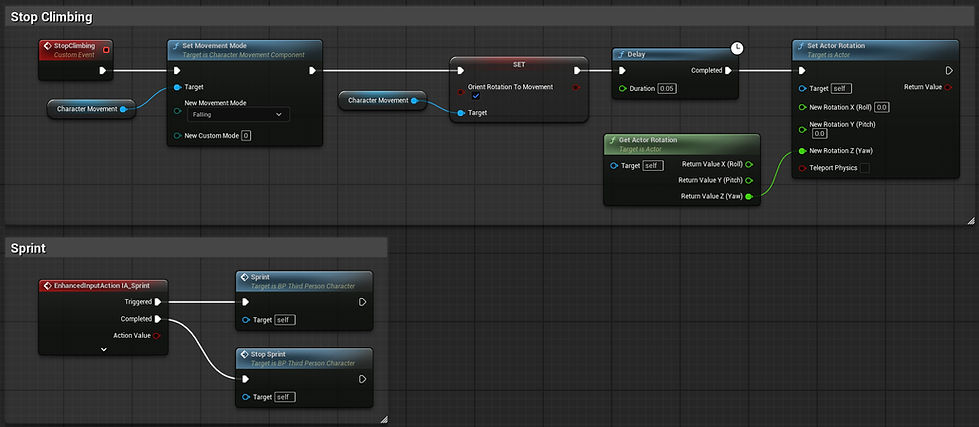979x427 pixels.
Task: Select the Stop Sprint node header
Action: [x=304, y=358]
